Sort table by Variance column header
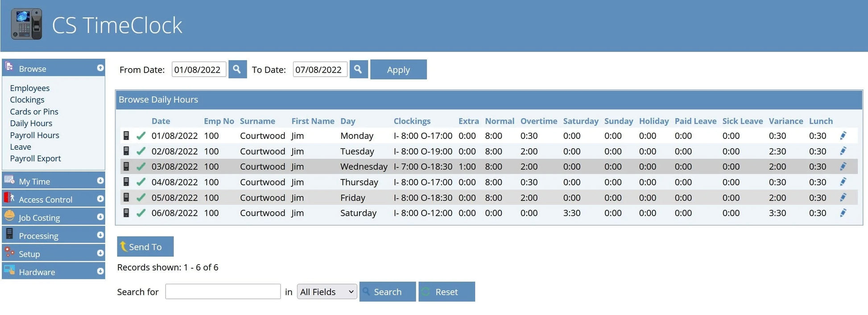This screenshot has height=315, width=868. 786,121
